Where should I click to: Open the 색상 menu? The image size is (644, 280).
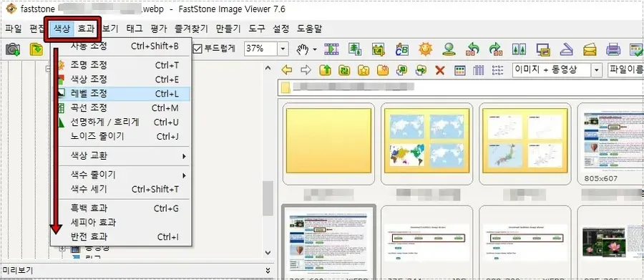pyautogui.click(x=62, y=29)
